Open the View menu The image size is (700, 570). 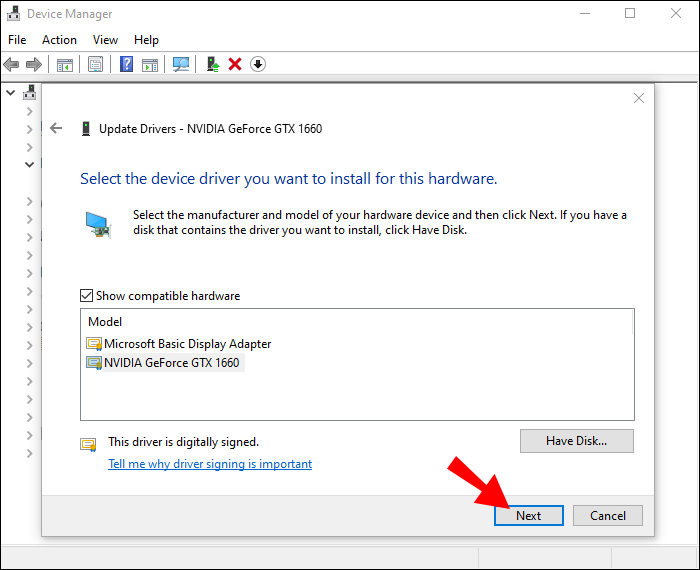(105, 40)
